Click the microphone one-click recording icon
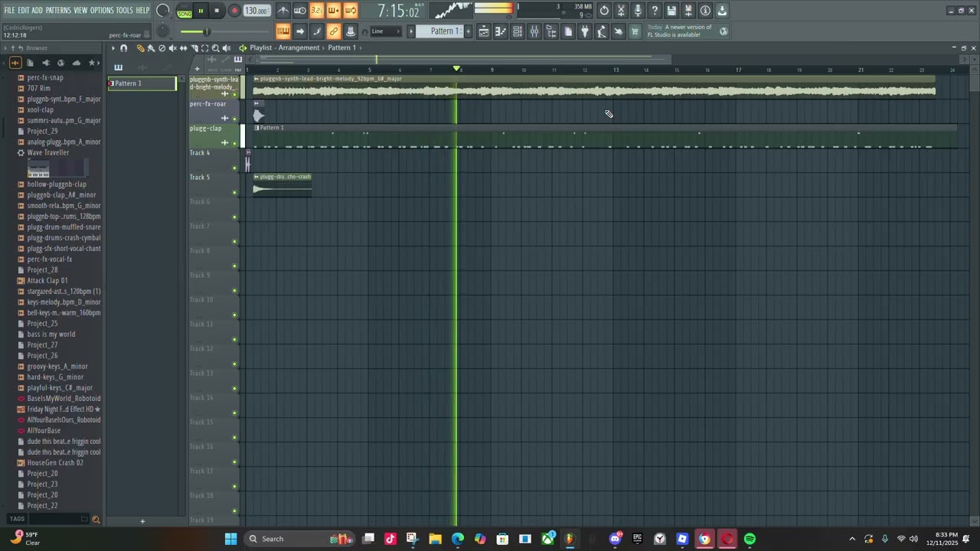Viewport: 980px width, 551px height. pos(638,11)
